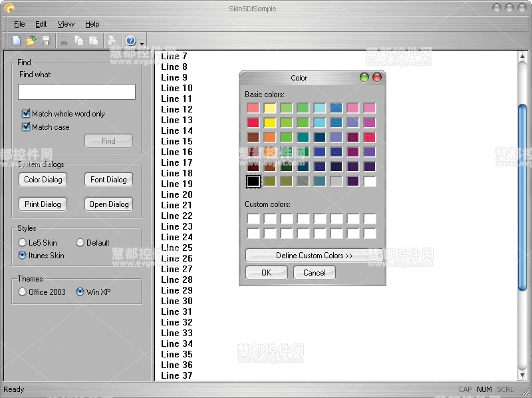This screenshot has width=532, height=398.
Task: Click the Open Dialog button
Action: pos(108,204)
